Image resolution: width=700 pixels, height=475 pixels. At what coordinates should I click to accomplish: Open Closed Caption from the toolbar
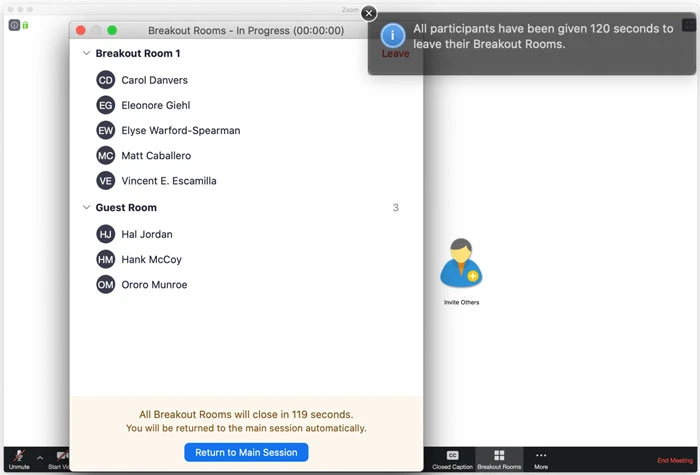click(x=452, y=459)
